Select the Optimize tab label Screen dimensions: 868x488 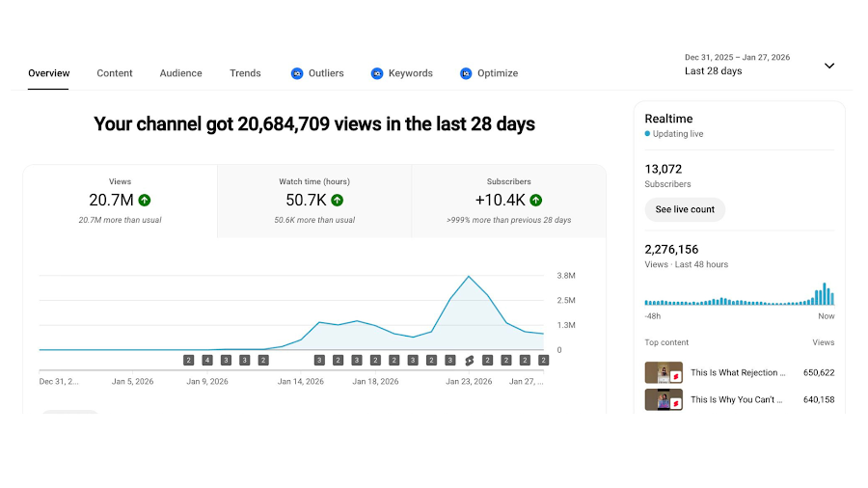click(x=498, y=73)
